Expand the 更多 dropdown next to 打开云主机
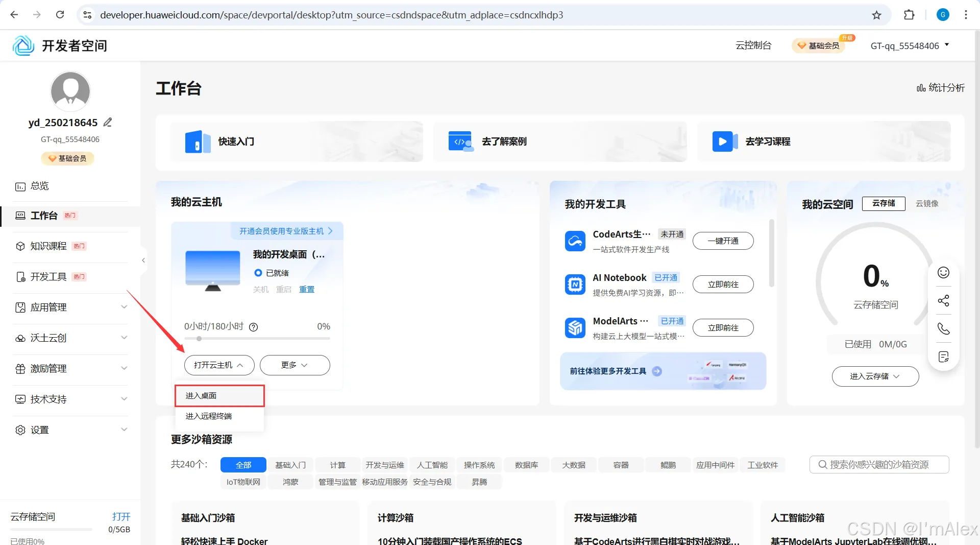This screenshot has height=545, width=980. pos(295,365)
